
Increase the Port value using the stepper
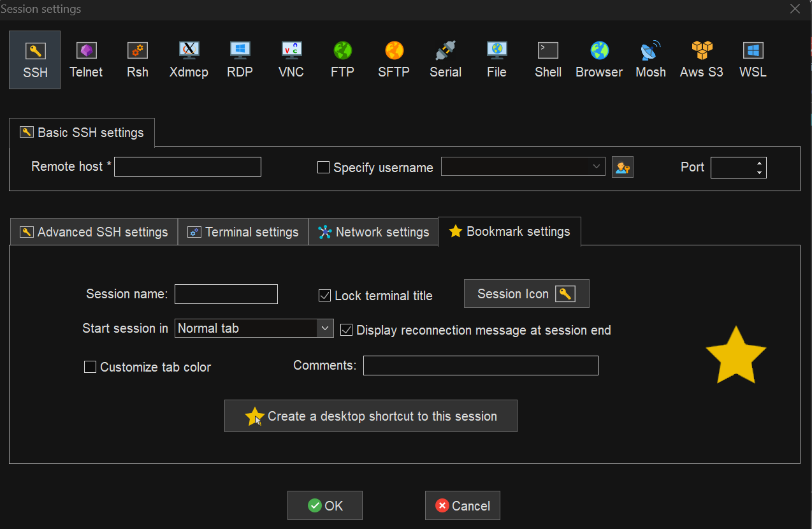coord(759,164)
